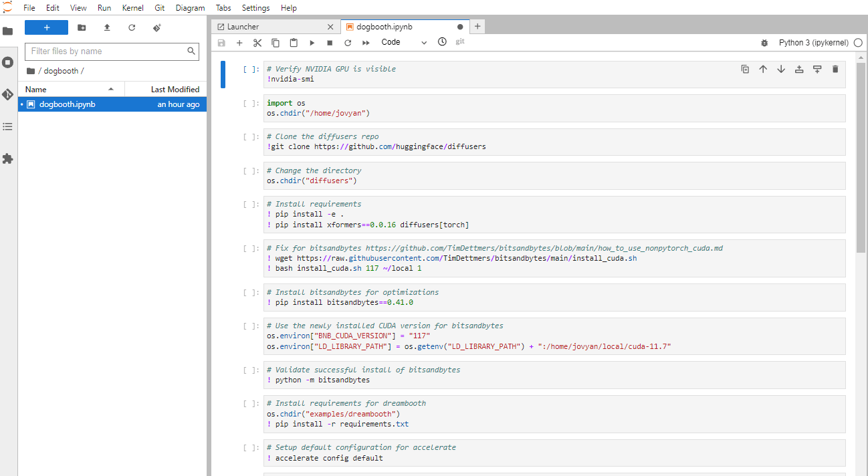Open the Kernel menu
The width and height of the screenshot is (868, 476).
pyautogui.click(x=132, y=8)
